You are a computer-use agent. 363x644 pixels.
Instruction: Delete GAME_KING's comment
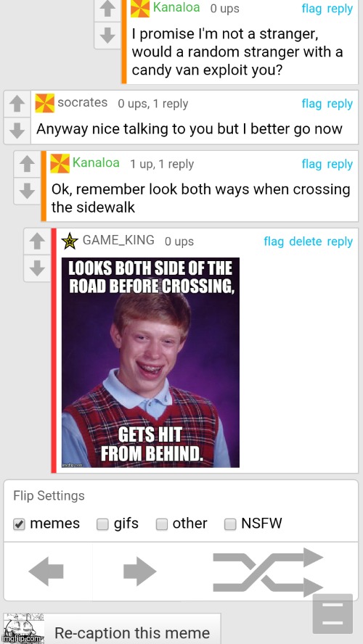(305, 241)
